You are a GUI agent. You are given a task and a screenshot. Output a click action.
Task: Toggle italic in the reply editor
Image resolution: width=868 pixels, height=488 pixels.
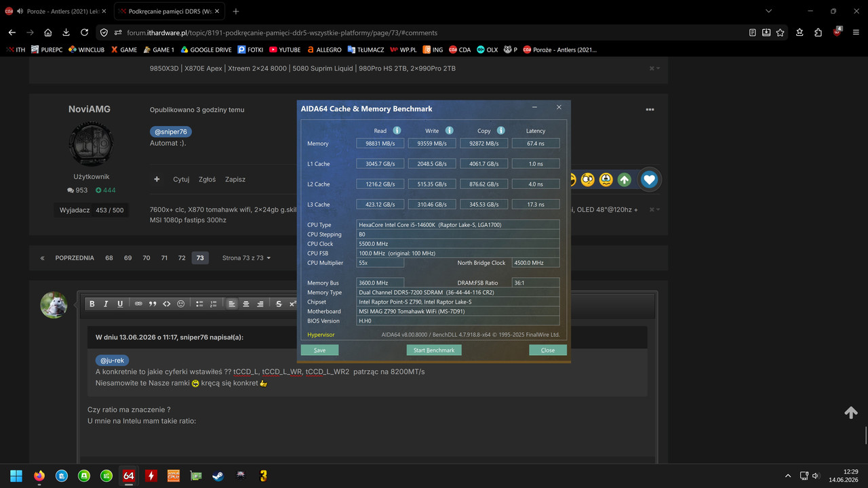[x=106, y=304]
